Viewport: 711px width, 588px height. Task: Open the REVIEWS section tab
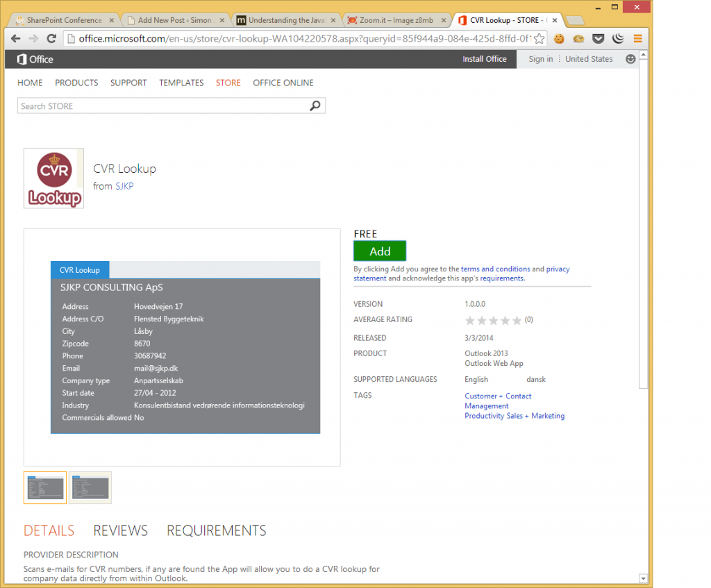(x=121, y=530)
